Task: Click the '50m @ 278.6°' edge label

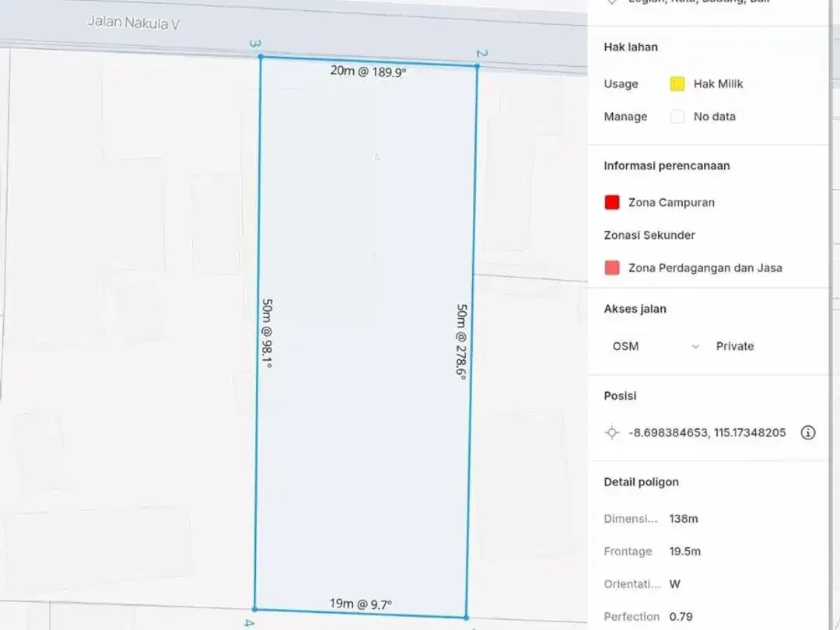Action: coord(461,341)
